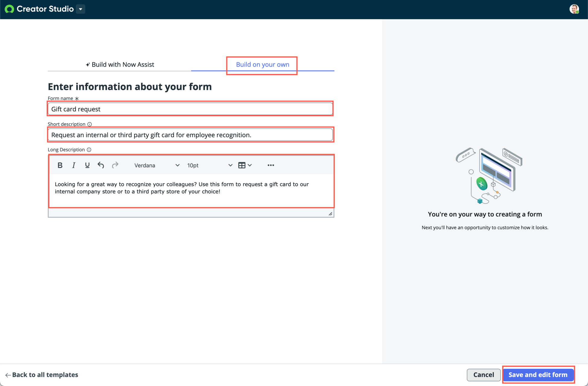
Task: Toggle underline formatting in the editor
Action: (87, 165)
